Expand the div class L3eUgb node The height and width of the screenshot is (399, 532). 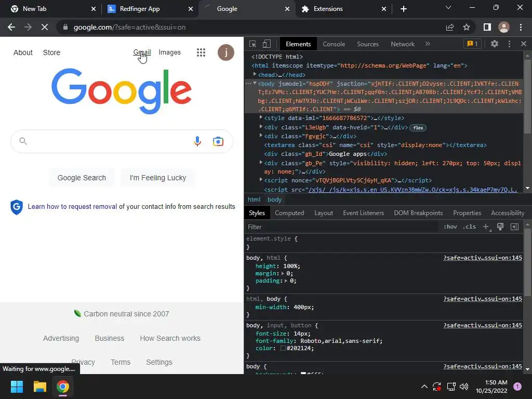click(x=261, y=127)
